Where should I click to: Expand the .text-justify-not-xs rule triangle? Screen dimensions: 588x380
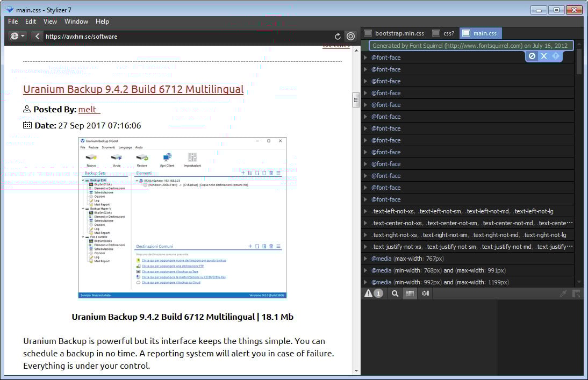tap(365, 247)
